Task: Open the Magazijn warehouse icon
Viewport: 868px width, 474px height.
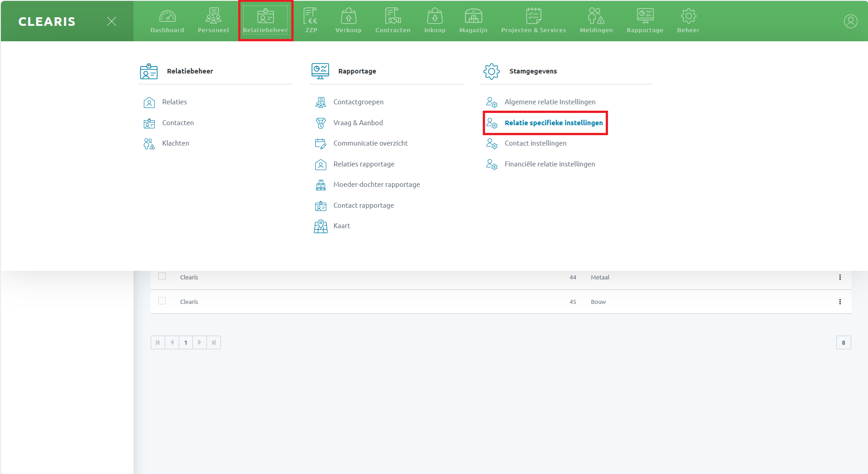Action: click(473, 17)
